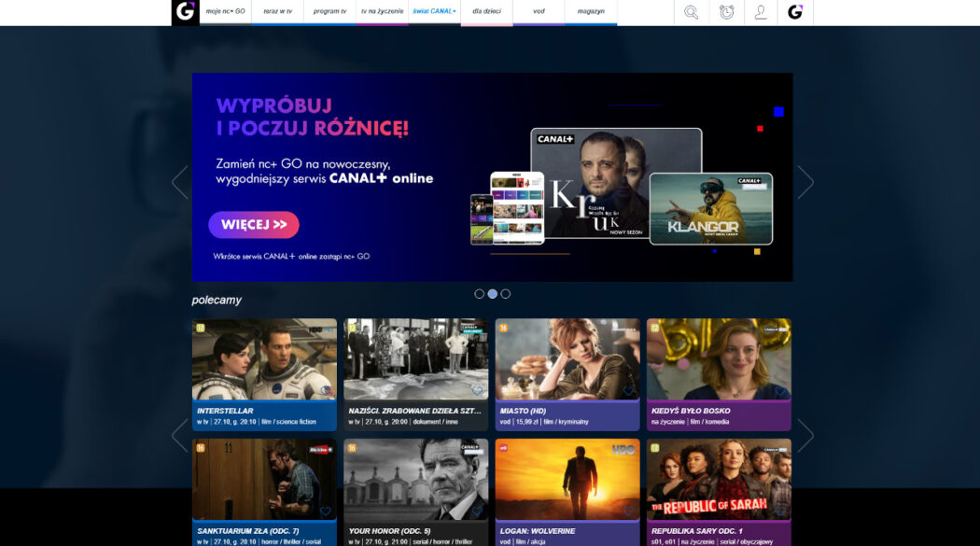Click Kiedyś było bosko thumbnail image
980x546 pixels.
(x=719, y=359)
